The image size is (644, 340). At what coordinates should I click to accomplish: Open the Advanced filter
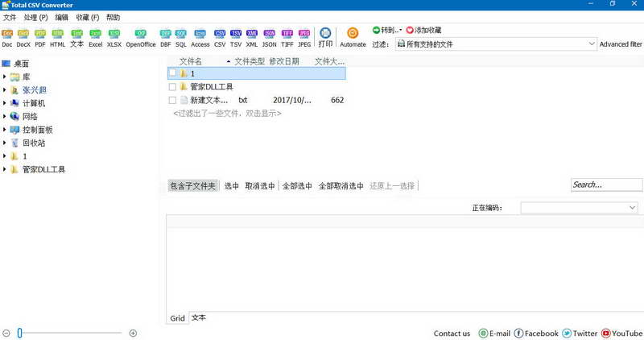(x=621, y=44)
